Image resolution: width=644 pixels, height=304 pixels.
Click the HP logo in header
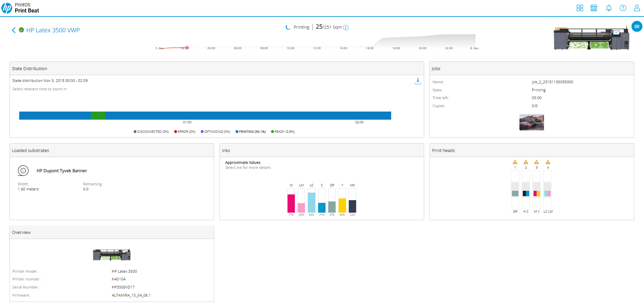[7, 8]
